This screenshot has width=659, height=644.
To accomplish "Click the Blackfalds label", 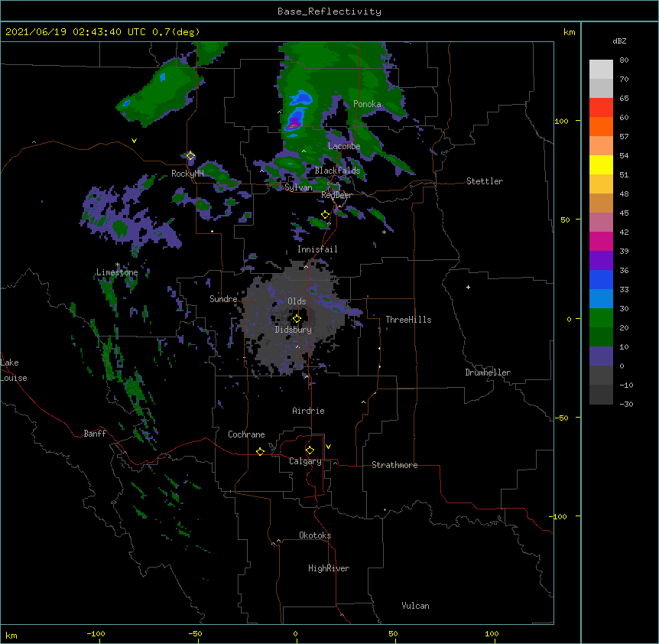I will pos(337,171).
